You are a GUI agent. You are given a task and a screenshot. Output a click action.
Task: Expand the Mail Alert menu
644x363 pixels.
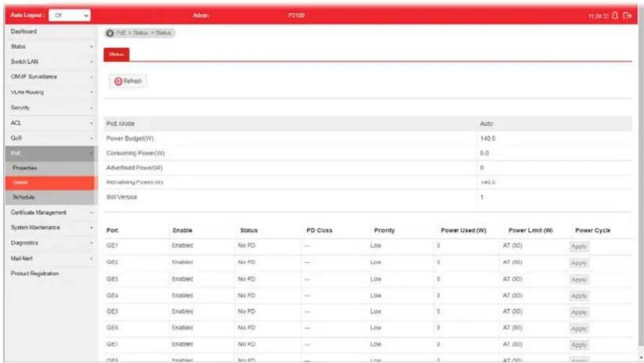coord(50,258)
